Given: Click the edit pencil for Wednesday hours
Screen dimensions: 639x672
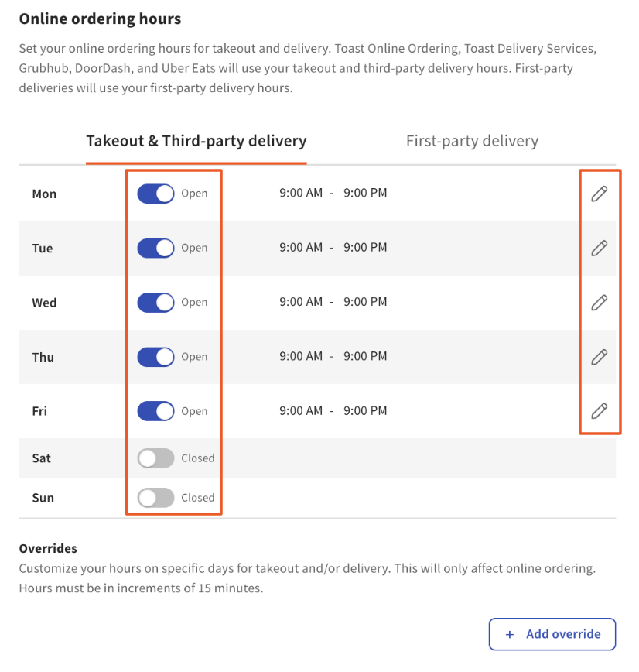Looking at the screenshot, I should pyautogui.click(x=599, y=302).
